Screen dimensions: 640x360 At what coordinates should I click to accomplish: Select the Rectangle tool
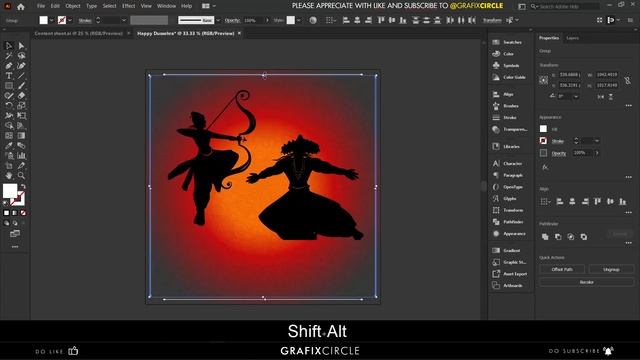tap(9, 86)
